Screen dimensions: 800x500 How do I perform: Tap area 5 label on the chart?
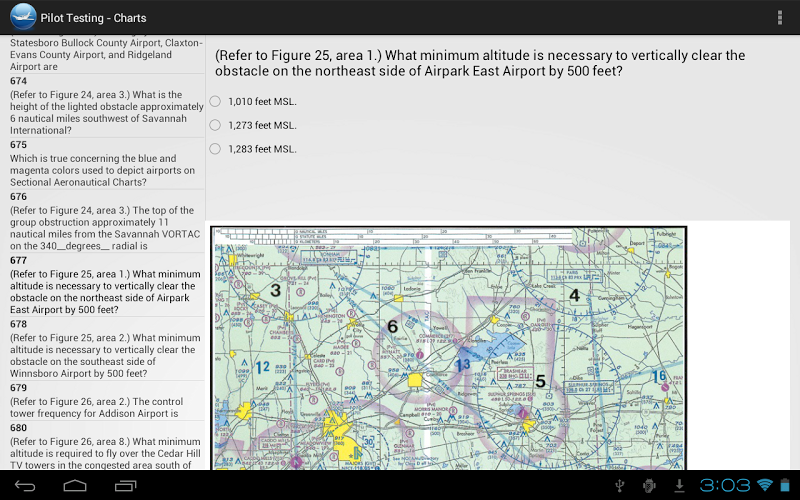coord(540,381)
